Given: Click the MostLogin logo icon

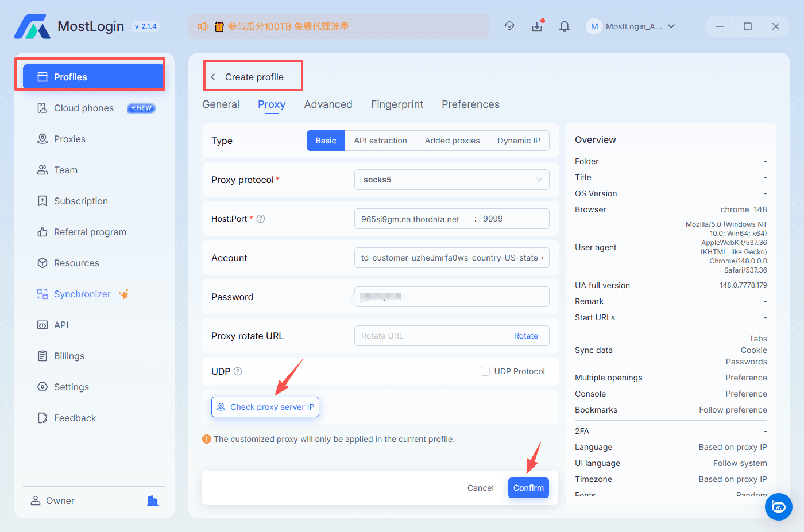Looking at the screenshot, I should click(32, 26).
